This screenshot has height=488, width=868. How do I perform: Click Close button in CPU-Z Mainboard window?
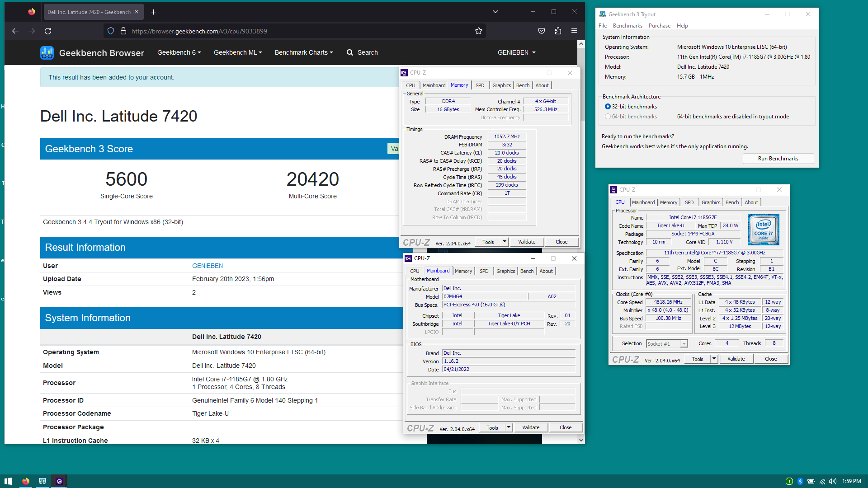coord(566,427)
